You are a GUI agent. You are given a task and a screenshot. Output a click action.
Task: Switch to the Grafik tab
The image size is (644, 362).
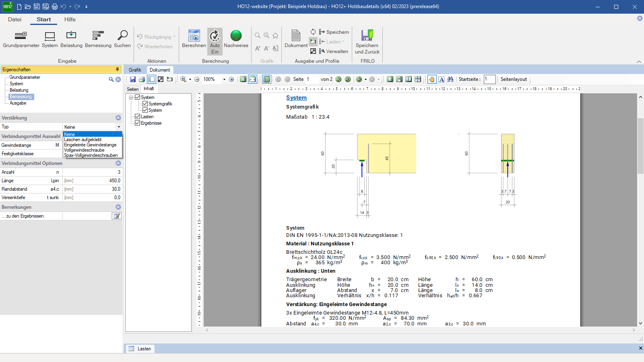point(135,70)
